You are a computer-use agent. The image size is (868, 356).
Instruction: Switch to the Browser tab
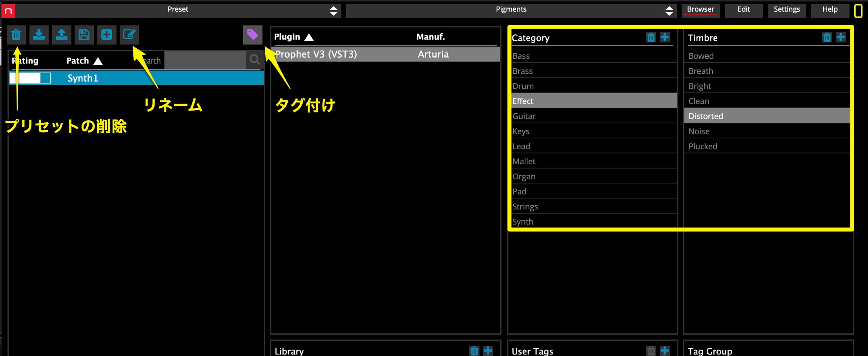701,10
